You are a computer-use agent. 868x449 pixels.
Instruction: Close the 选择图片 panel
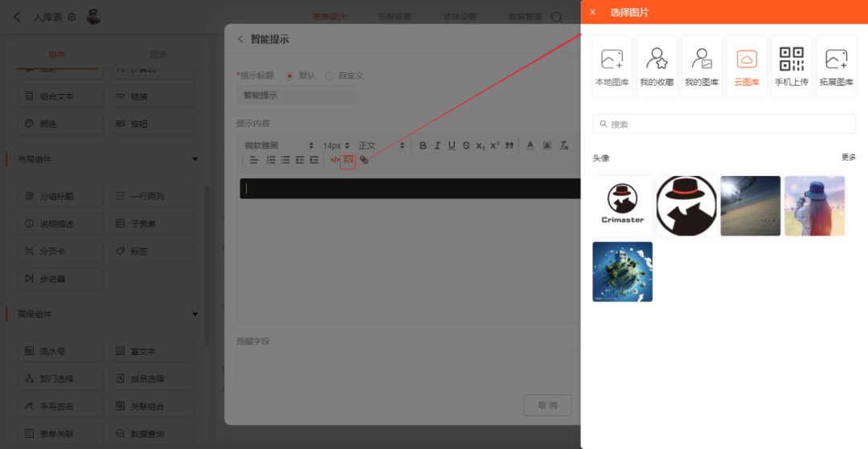[593, 12]
